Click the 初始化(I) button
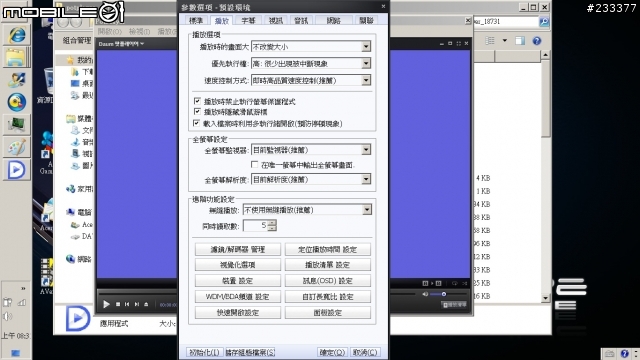 [x=204, y=352]
